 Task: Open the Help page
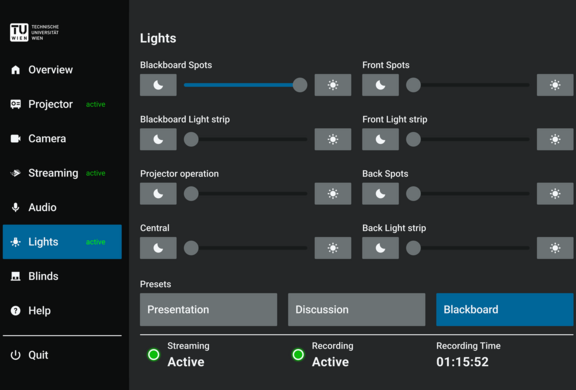[62, 311]
